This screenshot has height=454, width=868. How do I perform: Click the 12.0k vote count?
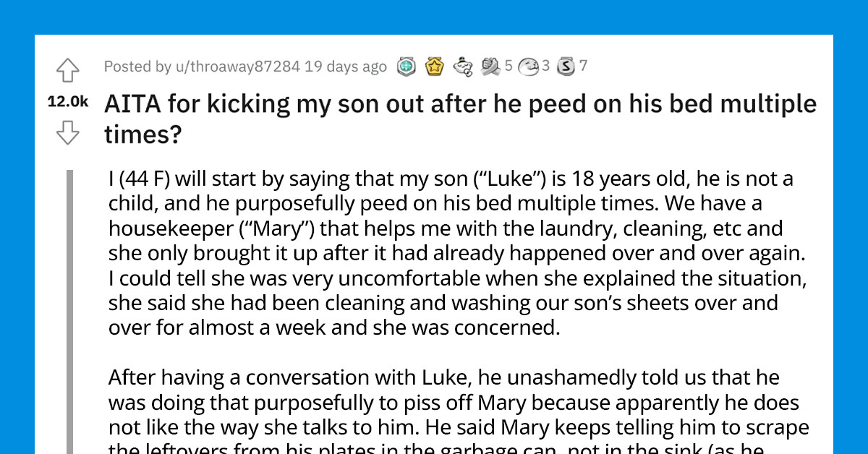69,101
